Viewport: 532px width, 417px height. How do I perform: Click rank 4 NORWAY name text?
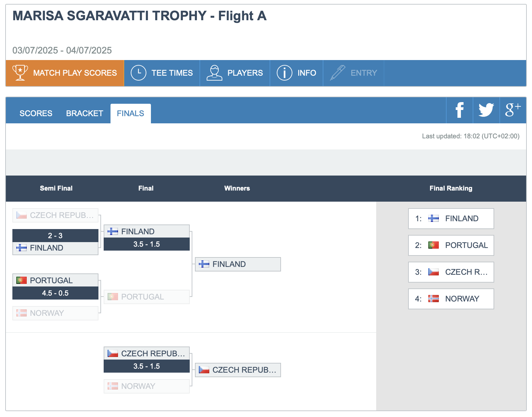pyautogui.click(x=462, y=299)
